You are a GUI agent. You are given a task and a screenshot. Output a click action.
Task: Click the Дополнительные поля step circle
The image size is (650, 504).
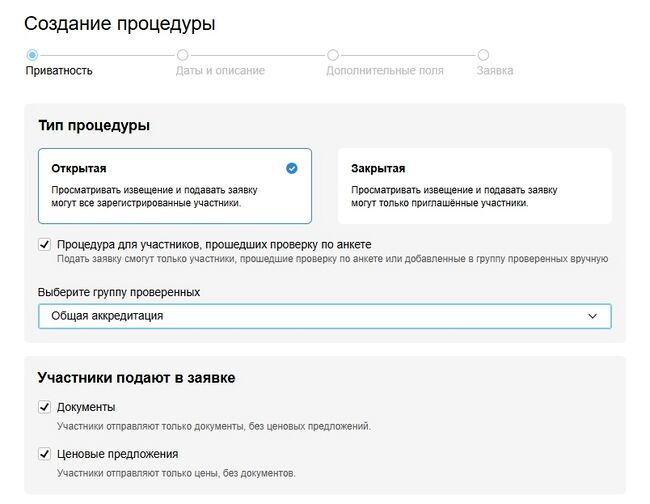[x=333, y=55]
